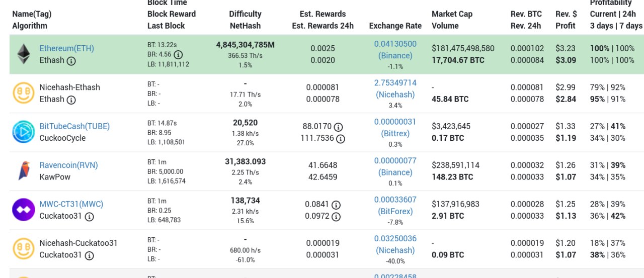
Task: Click the Ethereum coin logo
Action: coord(24,54)
